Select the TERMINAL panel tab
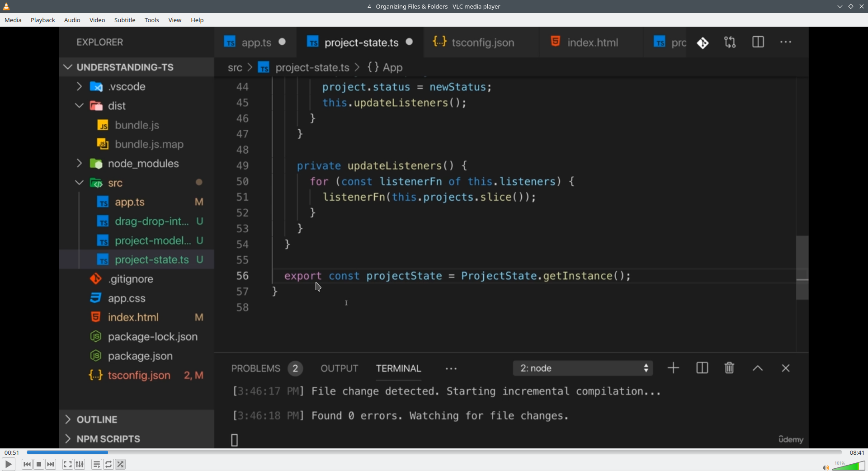 point(399,369)
